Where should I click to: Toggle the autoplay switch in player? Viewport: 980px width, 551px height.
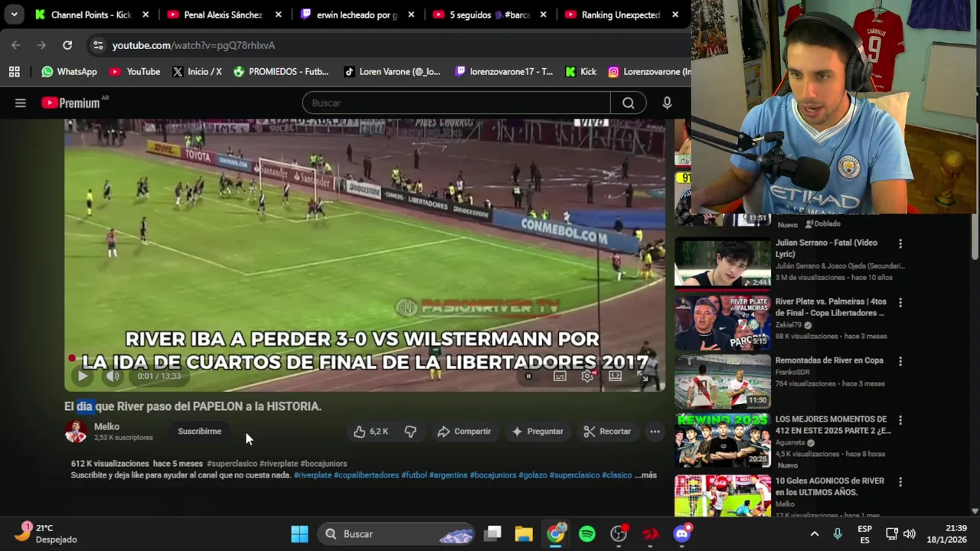point(528,376)
